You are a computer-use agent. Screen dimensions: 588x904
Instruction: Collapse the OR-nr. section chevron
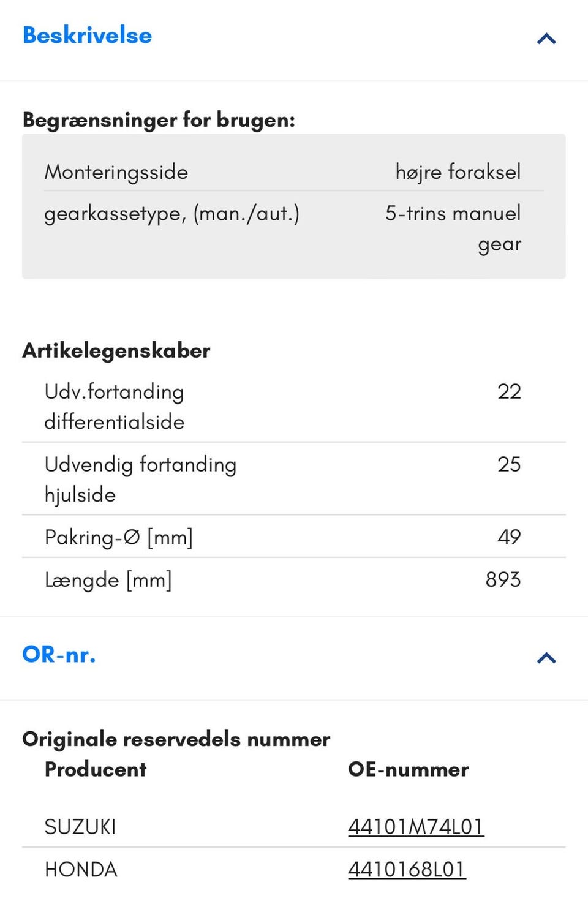pos(546,658)
